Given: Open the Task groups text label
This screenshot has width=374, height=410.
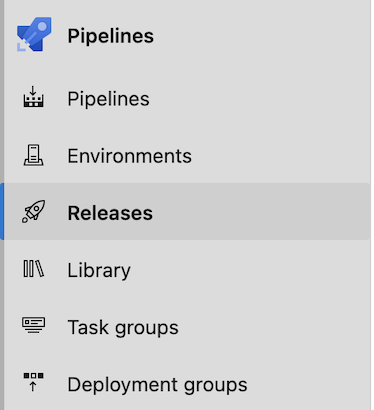Looking at the screenshot, I should click(123, 327).
